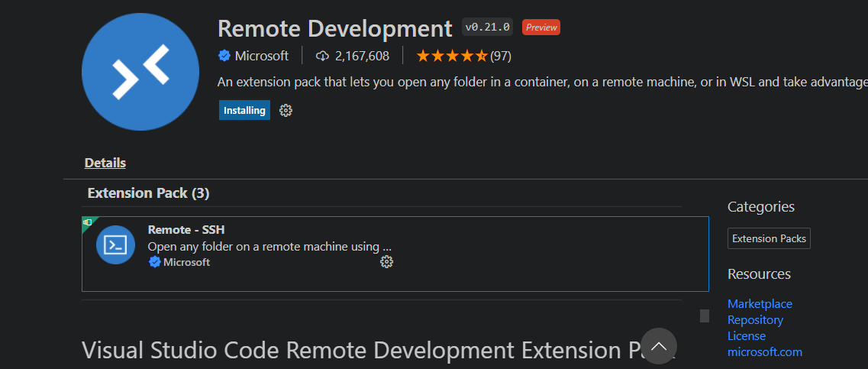
Task: Click the Remote Development title
Action: (x=335, y=28)
